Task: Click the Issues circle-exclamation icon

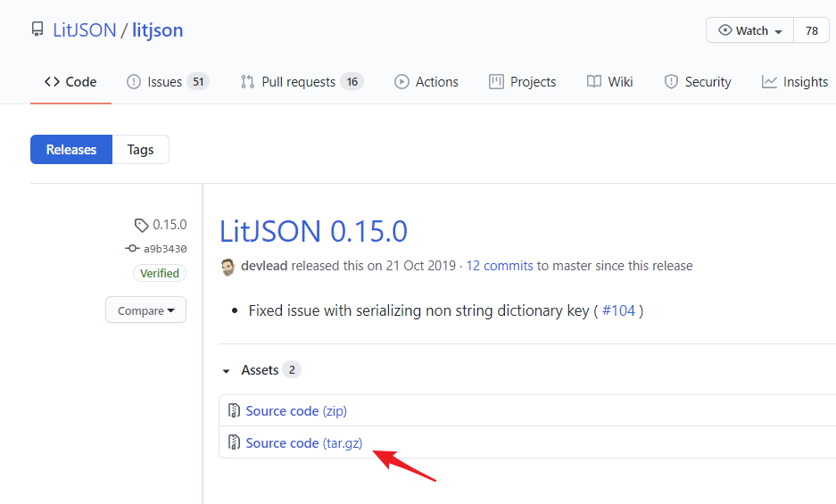Action: pos(133,81)
